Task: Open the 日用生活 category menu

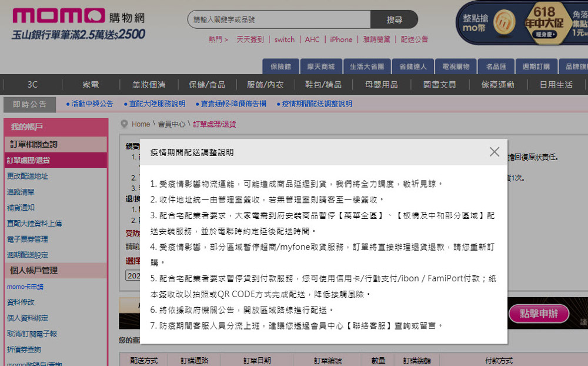Action: [556, 85]
